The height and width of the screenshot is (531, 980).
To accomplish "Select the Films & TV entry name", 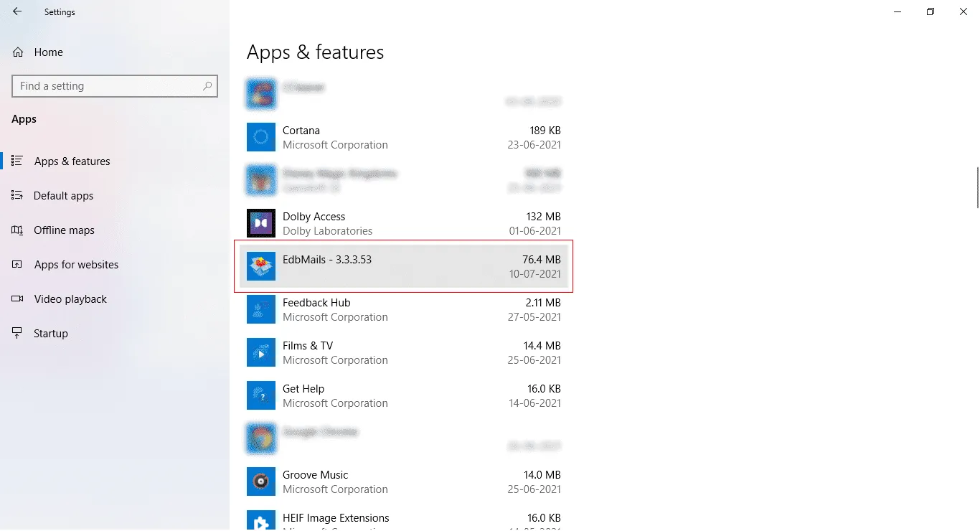I will [x=308, y=346].
